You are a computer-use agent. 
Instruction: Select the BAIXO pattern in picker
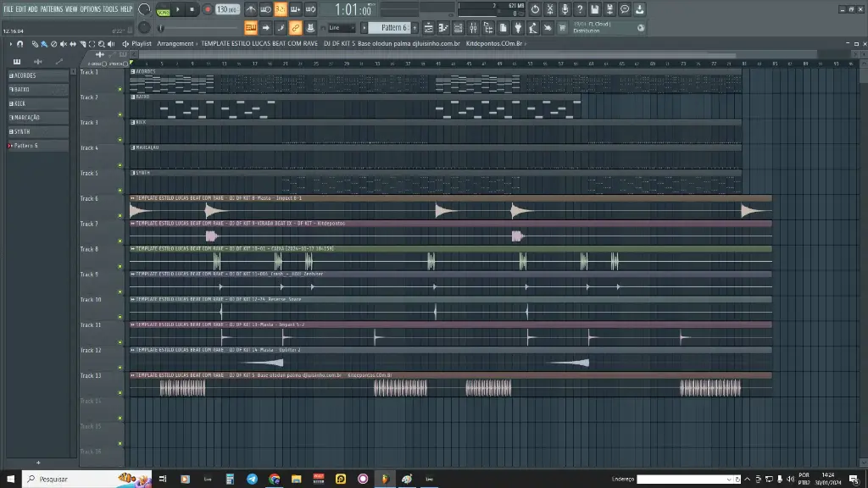pyautogui.click(x=38, y=90)
